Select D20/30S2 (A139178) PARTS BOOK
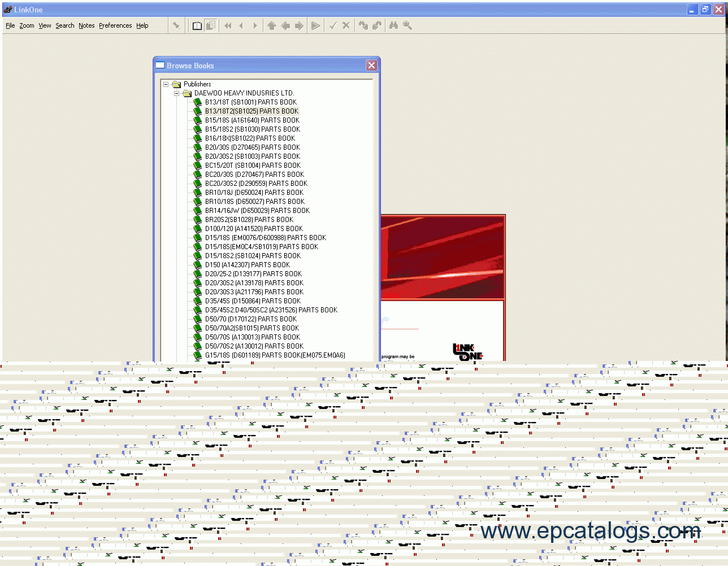728x566 pixels. tap(254, 283)
